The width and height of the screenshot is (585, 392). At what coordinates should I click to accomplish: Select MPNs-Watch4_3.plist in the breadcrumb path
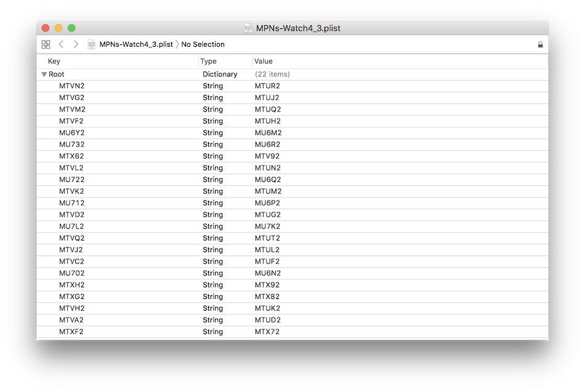[136, 44]
